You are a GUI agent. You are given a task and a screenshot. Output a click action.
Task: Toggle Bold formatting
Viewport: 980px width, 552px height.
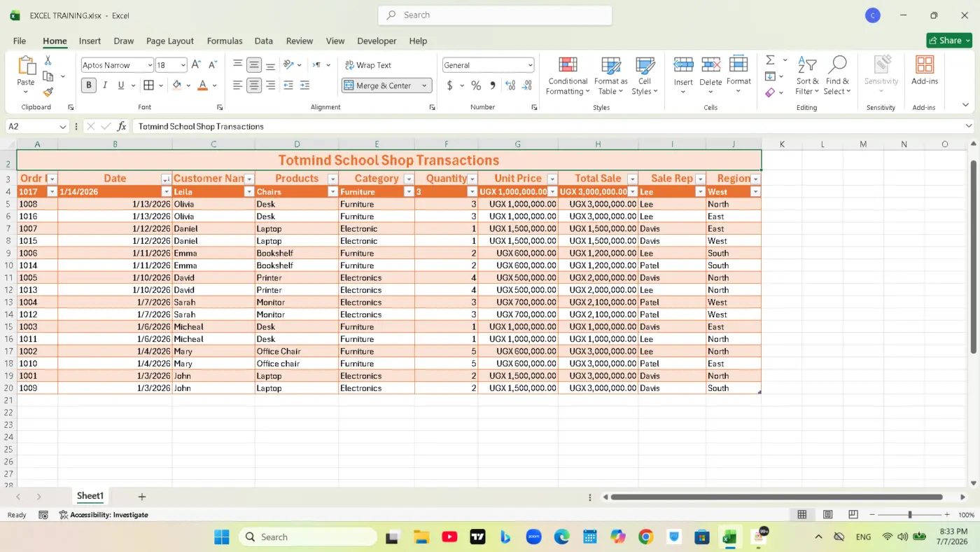pos(89,85)
